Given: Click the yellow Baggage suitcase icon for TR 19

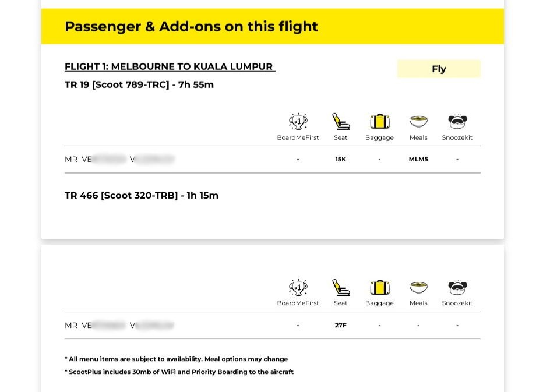Looking at the screenshot, I should [x=379, y=122].
